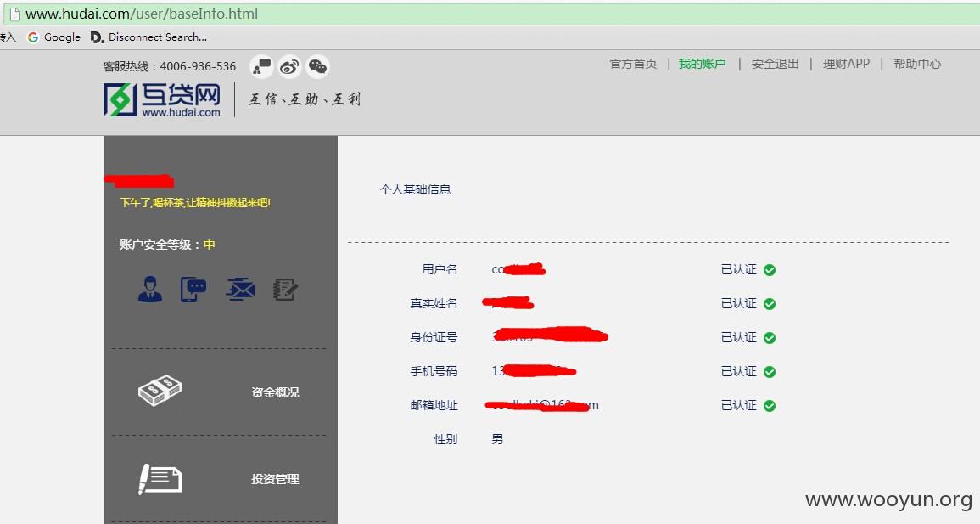The height and width of the screenshot is (524, 980).
Task: Click 安全退出 to log out
Action: [775, 64]
